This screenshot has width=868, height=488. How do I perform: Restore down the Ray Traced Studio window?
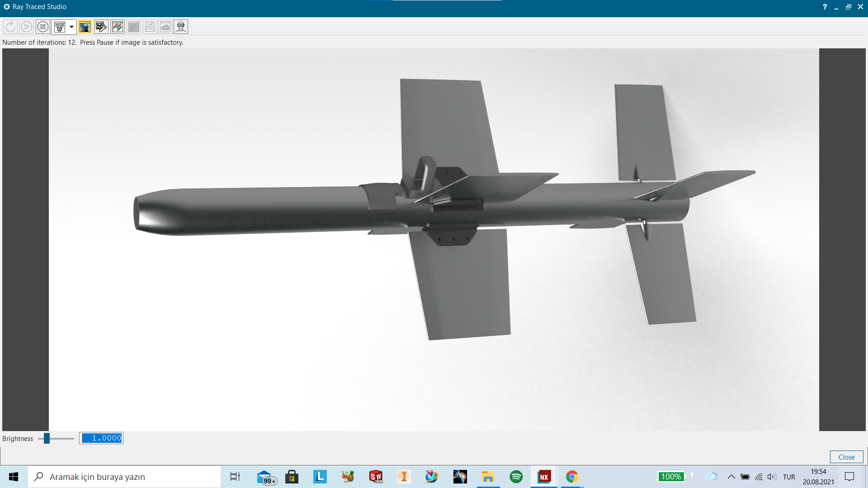(849, 7)
